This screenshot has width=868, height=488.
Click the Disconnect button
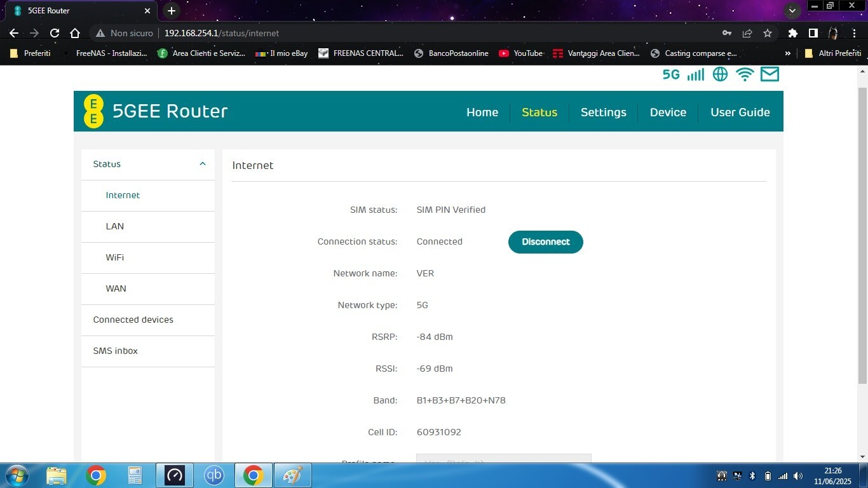click(546, 242)
